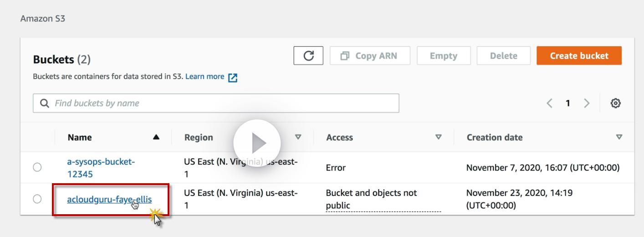Click the search magnifier icon
The image size is (644, 237).
pos(45,103)
